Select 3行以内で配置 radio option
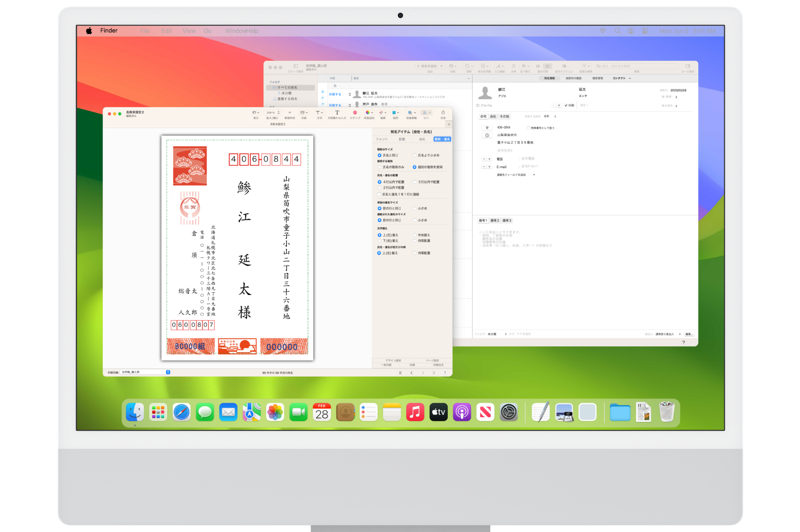 click(415, 182)
